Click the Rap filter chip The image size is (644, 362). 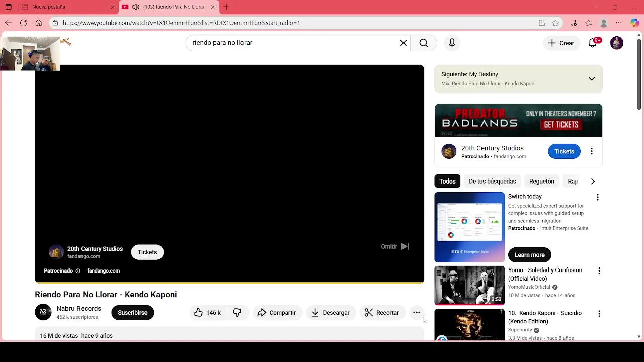pyautogui.click(x=573, y=181)
